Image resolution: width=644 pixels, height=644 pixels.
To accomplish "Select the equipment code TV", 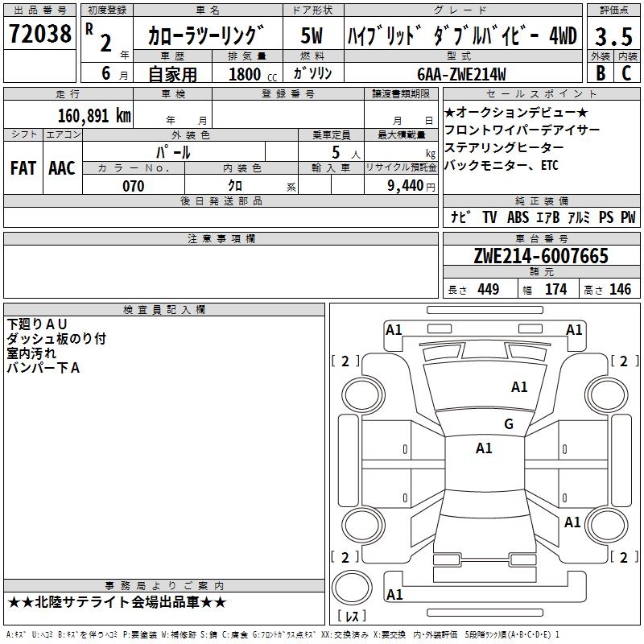I will pos(489,217).
